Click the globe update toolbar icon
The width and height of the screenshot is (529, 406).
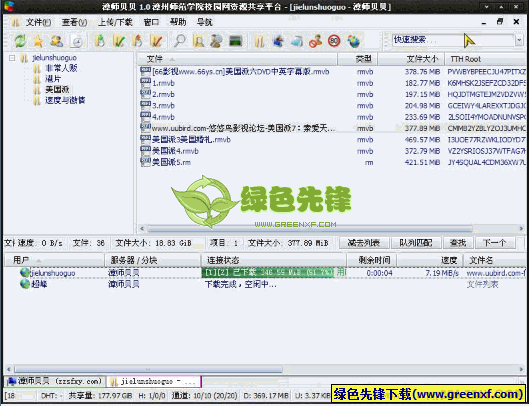pyautogui.click(x=354, y=41)
